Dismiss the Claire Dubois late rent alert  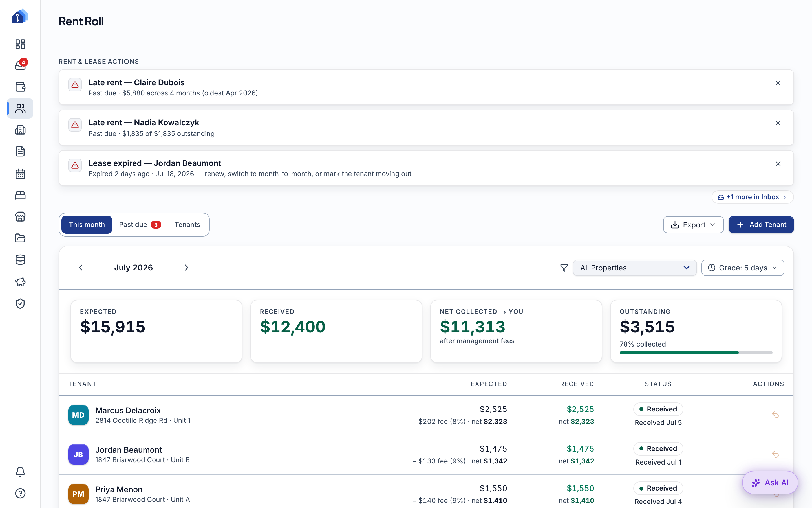click(778, 83)
